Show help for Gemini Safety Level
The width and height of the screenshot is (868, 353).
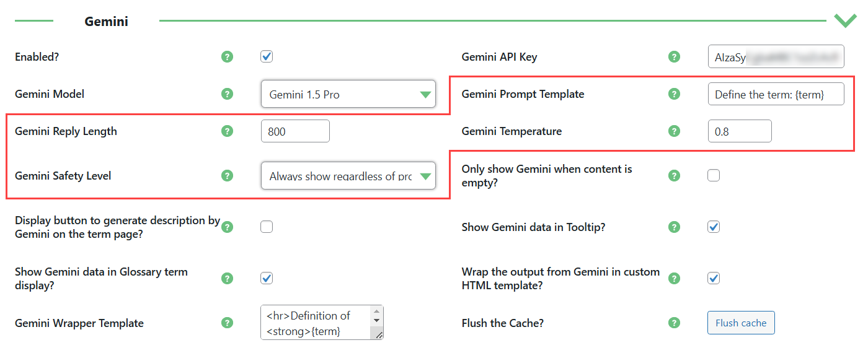click(x=228, y=176)
